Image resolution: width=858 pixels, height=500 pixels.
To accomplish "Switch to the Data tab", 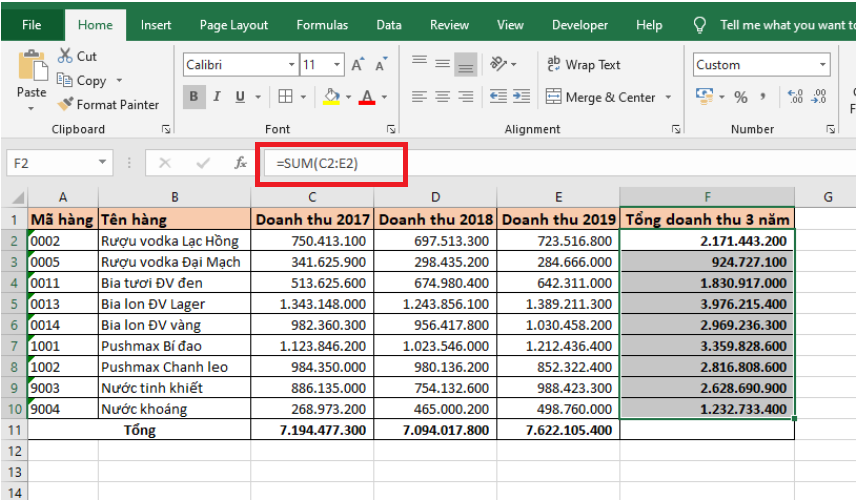I will tap(389, 25).
